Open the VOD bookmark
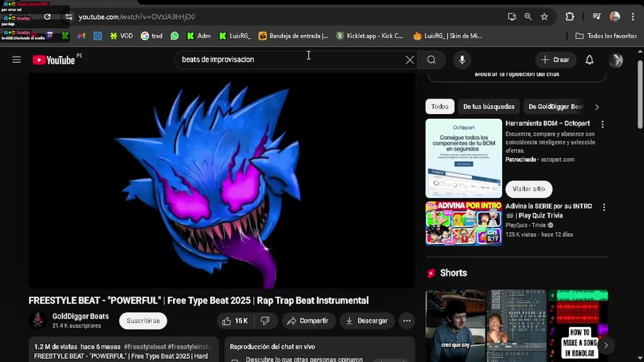The width and height of the screenshot is (644, 362). [121, 36]
